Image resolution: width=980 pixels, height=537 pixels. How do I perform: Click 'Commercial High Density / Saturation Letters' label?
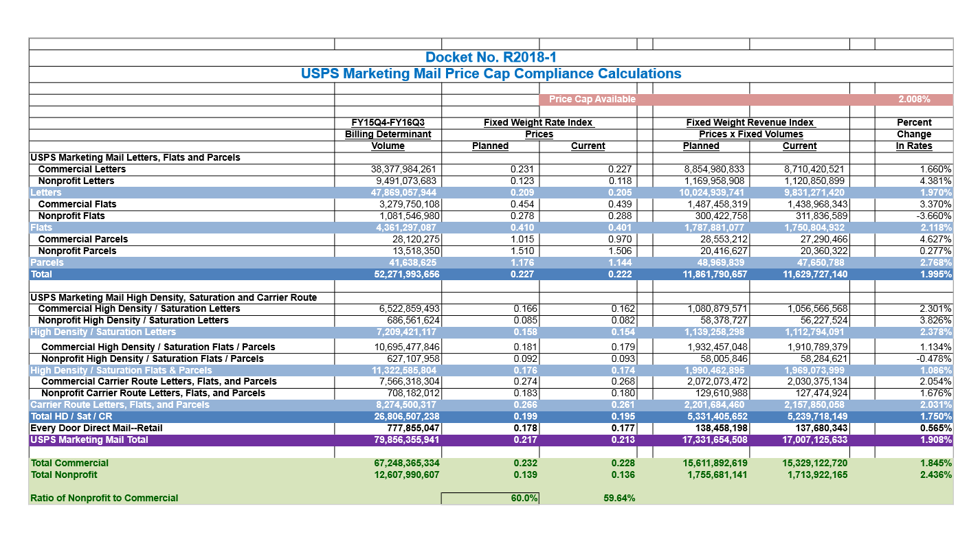click(x=139, y=310)
